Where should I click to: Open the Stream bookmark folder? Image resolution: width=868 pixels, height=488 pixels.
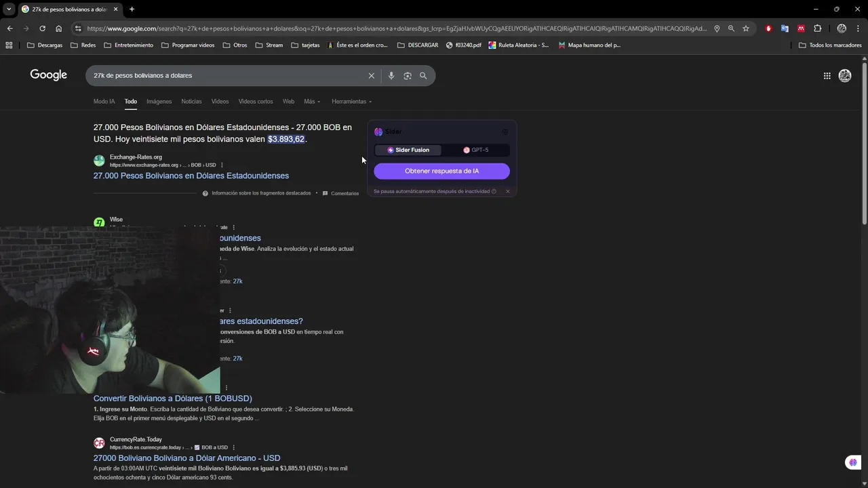[x=269, y=45]
